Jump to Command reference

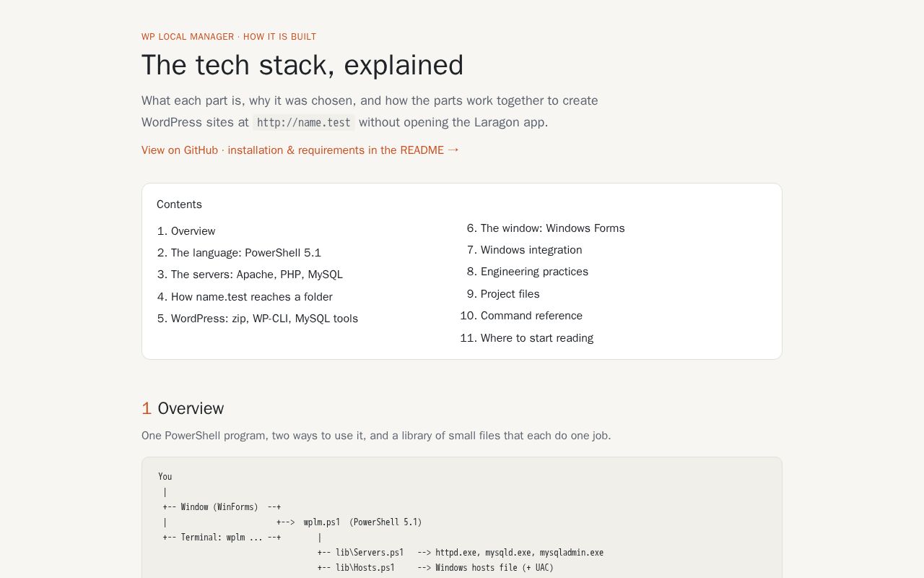[531, 316]
